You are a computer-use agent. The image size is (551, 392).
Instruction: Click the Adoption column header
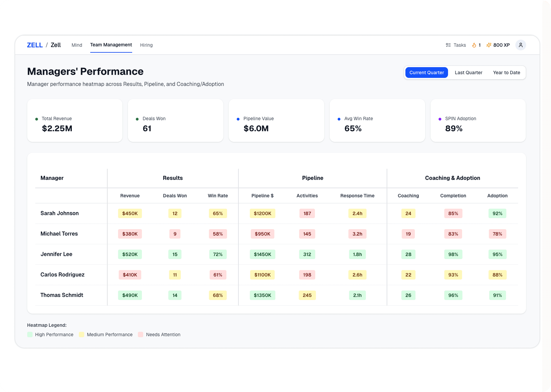(497, 196)
